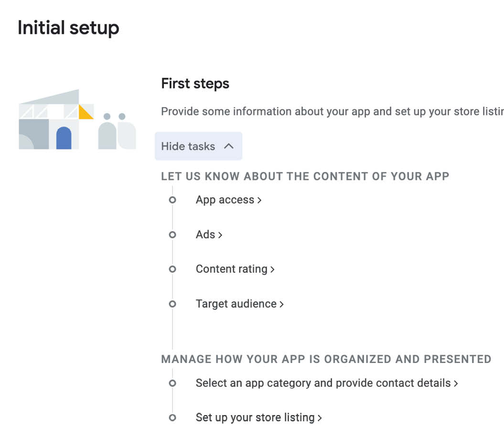The height and width of the screenshot is (438, 504).
Task: Collapse the list with Hide tasks
Action: coord(198,146)
